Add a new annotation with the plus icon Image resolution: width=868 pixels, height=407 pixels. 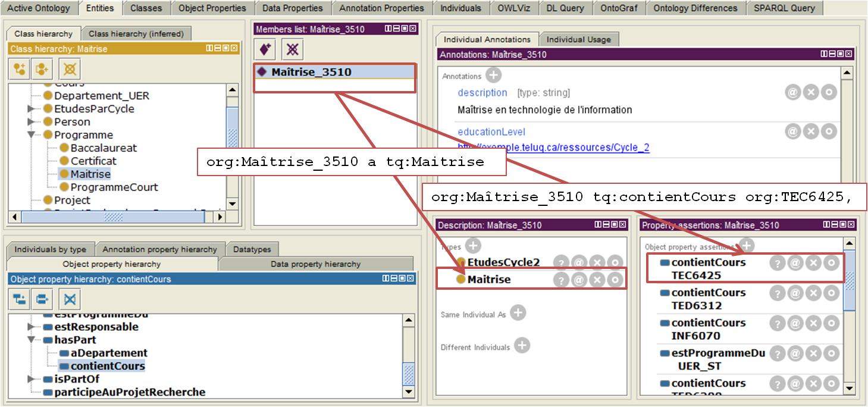coord(493,76)
